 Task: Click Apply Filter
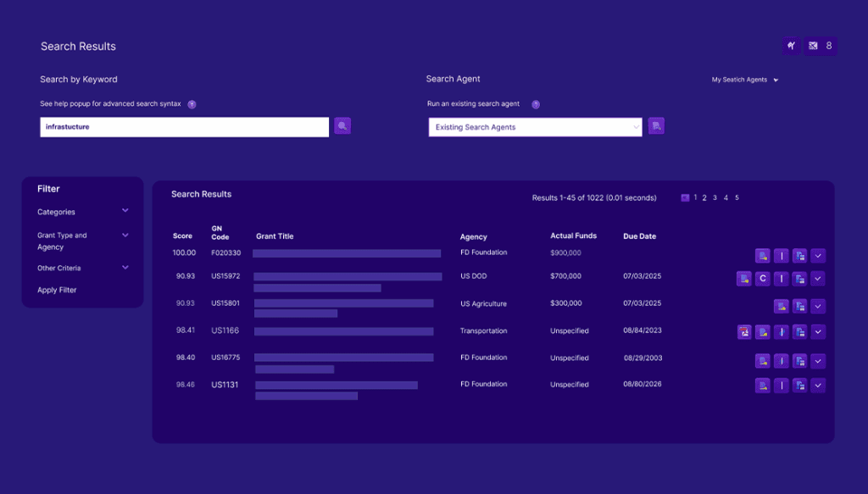57,290
